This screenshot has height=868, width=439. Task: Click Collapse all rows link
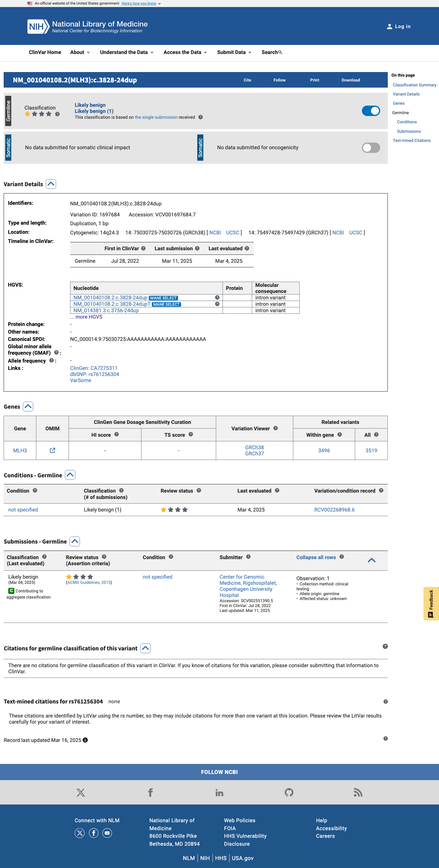[316, 557]
